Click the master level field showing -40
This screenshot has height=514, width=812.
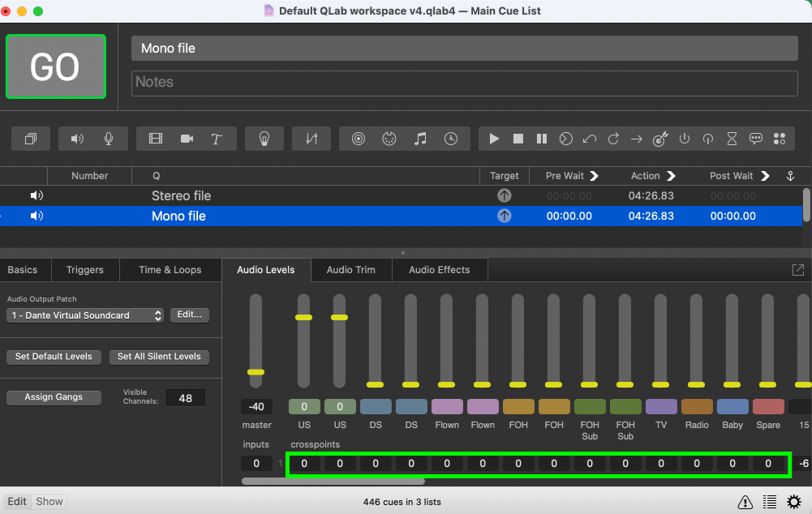[x=256, y=406]
